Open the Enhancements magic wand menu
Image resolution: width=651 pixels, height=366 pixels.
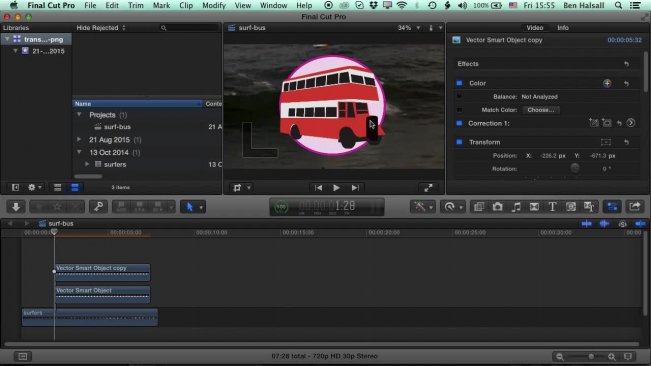[x=422, y=207]
